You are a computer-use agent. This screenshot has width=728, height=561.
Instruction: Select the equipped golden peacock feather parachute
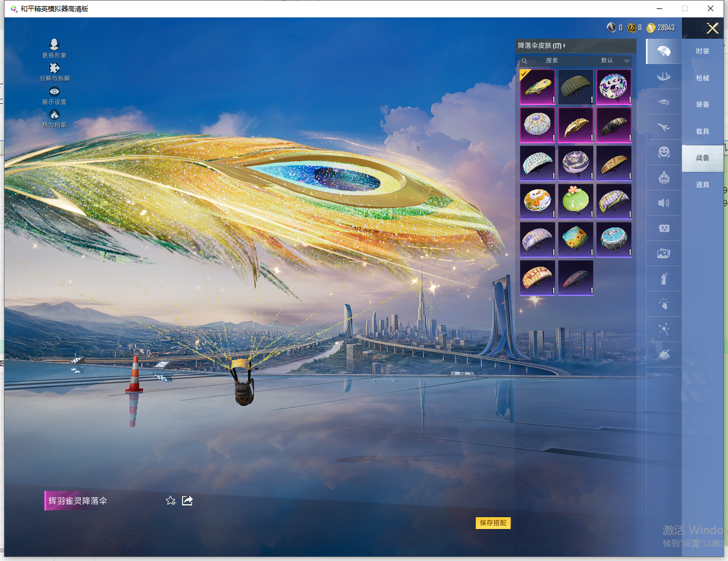538,87
